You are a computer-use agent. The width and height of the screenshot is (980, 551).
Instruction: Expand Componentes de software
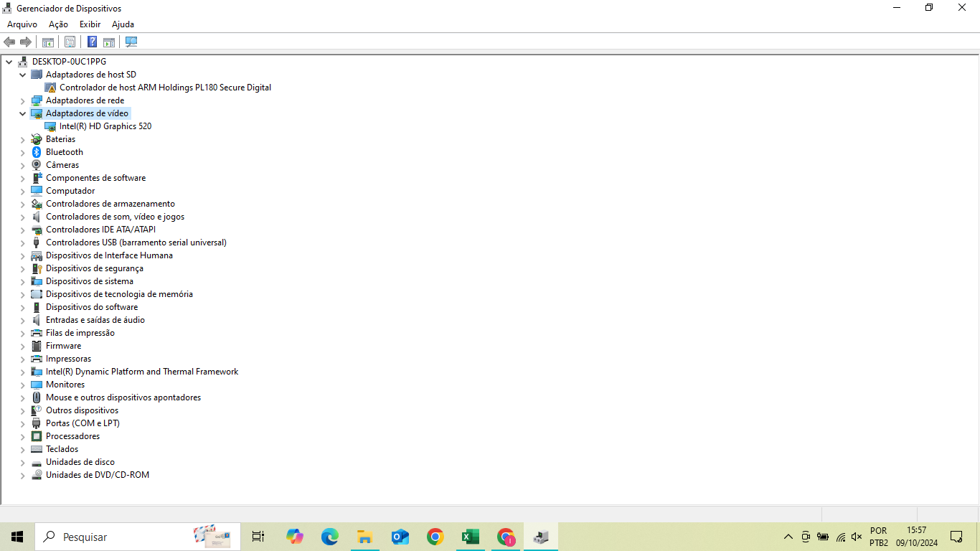[x=22, y=178]
